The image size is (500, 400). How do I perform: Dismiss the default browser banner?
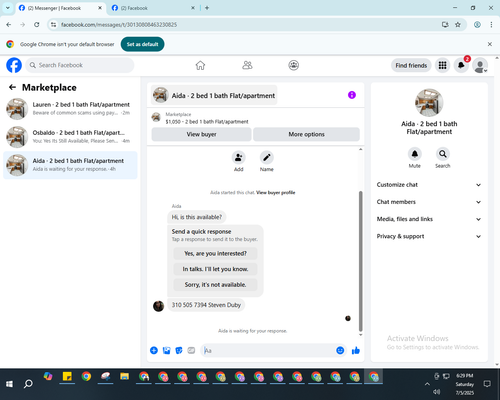tap(490, 44)
